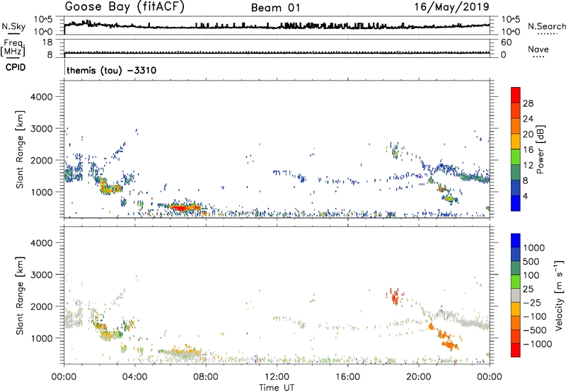Click the '4' power scale value
This screenshot has height=392, width=566.
525,196
